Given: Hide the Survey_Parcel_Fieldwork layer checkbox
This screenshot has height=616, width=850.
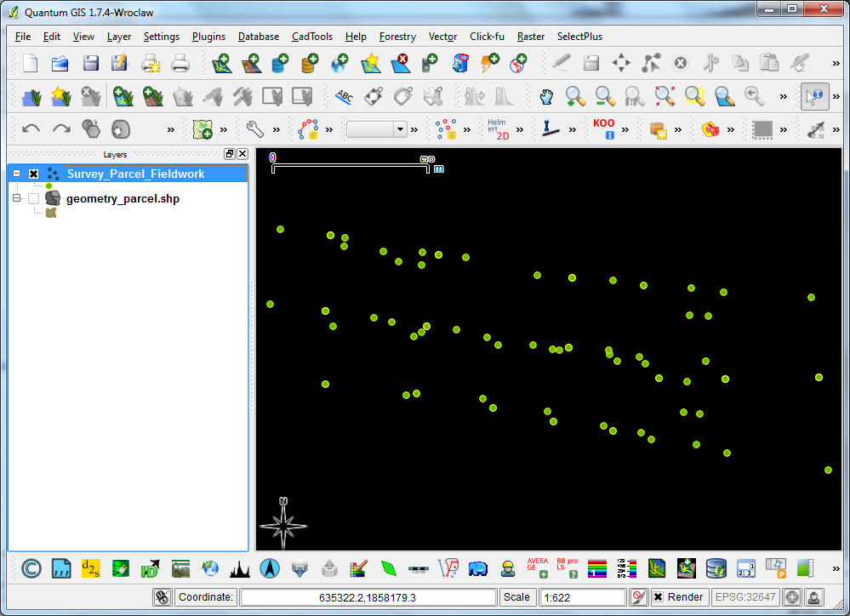Looking at the screenshot, I should click(34, 174).
